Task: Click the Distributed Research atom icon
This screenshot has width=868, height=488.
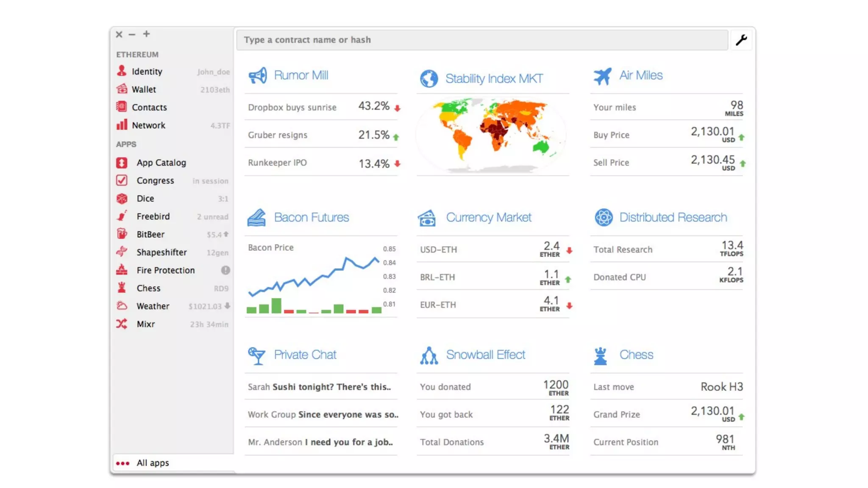Action: coord(604,217)
